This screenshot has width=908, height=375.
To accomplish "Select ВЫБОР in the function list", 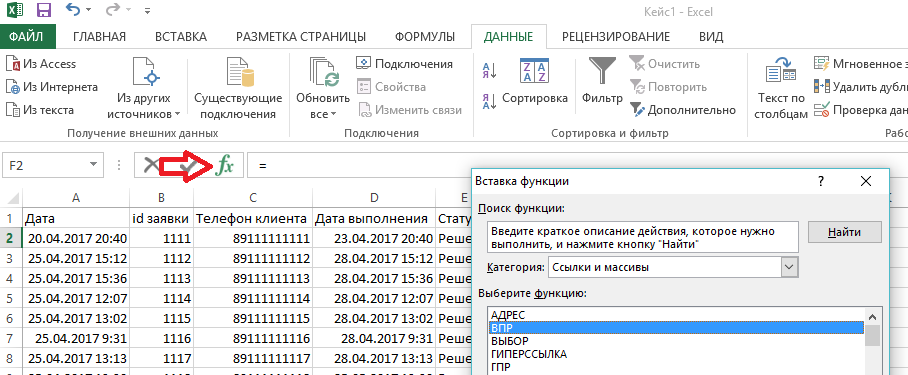I will (x=510, y=341).
